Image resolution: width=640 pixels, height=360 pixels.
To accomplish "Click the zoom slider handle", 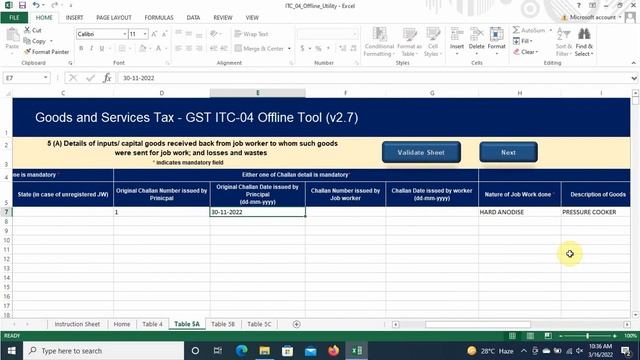I will (x=587, y=336).
